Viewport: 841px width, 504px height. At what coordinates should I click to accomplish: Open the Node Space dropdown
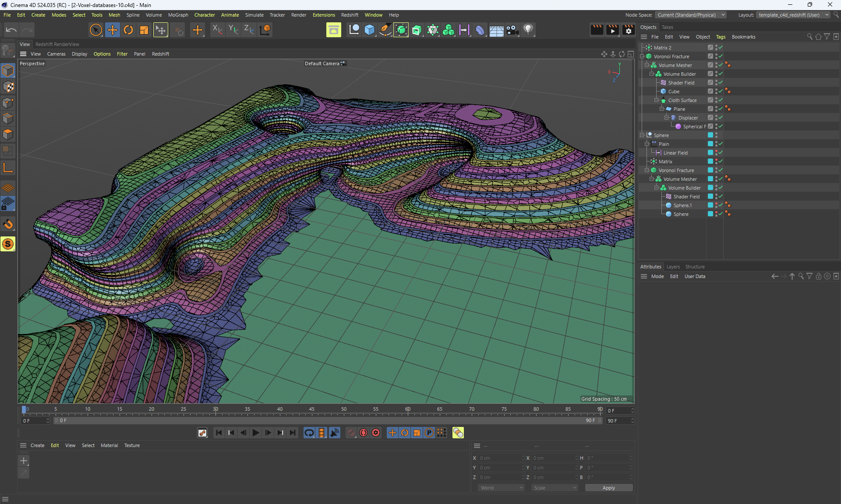[x=691, y=15]
